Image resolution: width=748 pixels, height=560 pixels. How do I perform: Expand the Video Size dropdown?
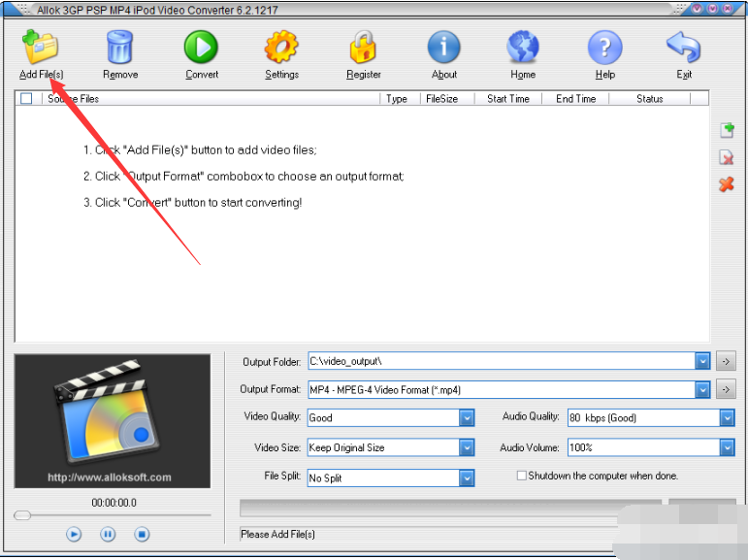pyautogui.click(x=467, y=447)
